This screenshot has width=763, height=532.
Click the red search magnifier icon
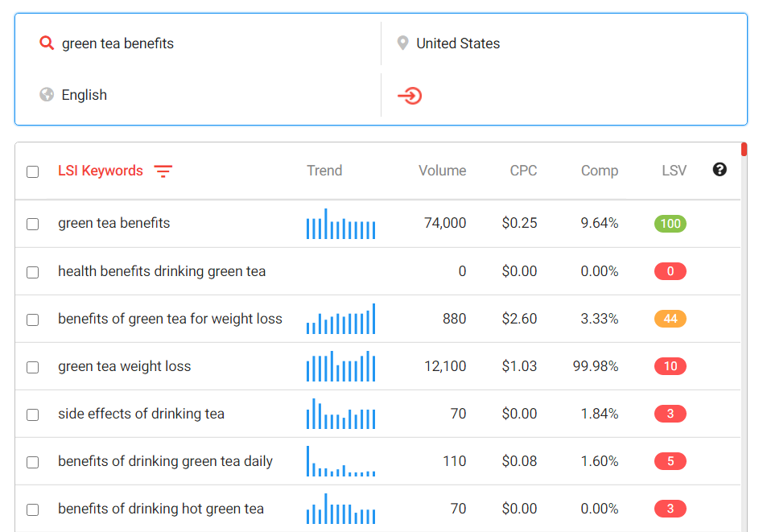point(47,43)
